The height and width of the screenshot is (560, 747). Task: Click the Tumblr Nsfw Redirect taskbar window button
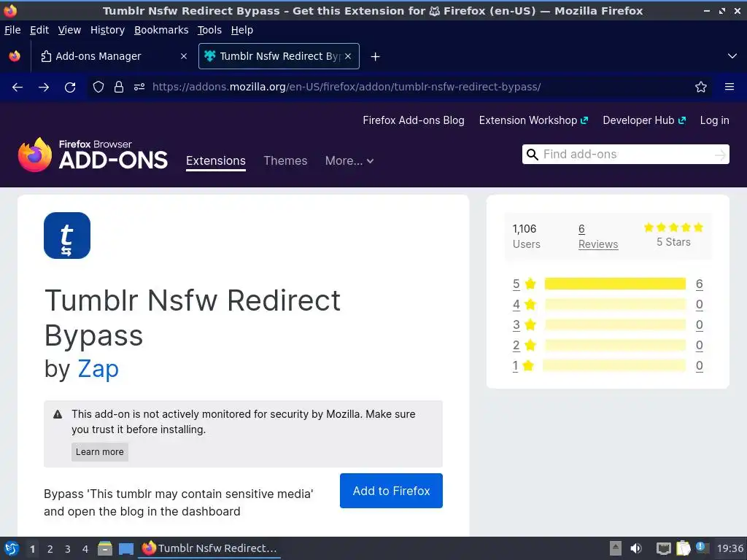(209, 548)
